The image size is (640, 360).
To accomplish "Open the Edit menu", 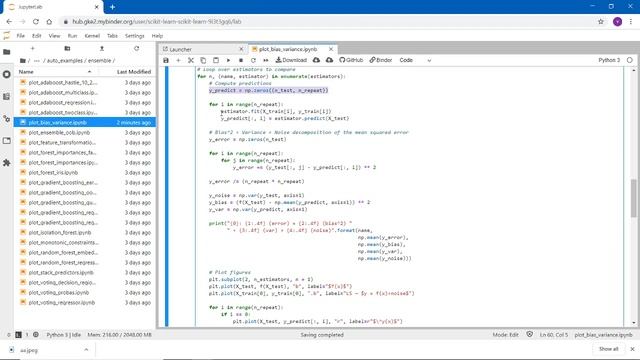I will pos(37,36).
